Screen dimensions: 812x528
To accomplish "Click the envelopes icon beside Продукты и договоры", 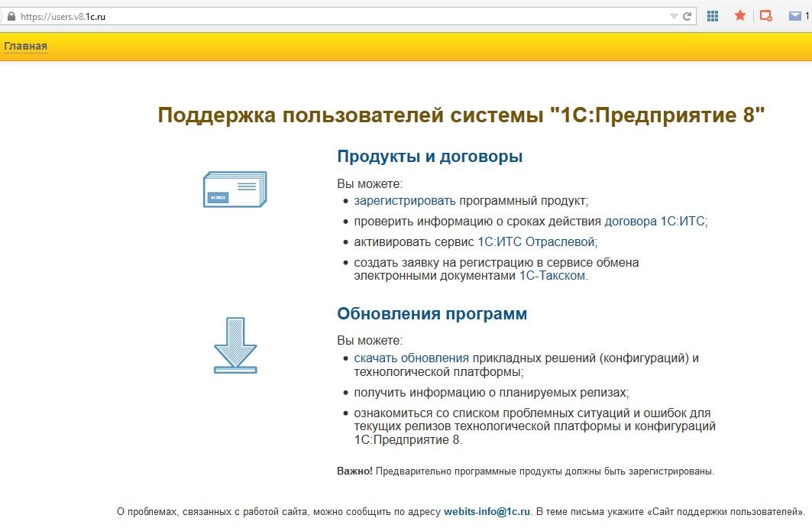I will pyautogui.click(x=235, y=189).
